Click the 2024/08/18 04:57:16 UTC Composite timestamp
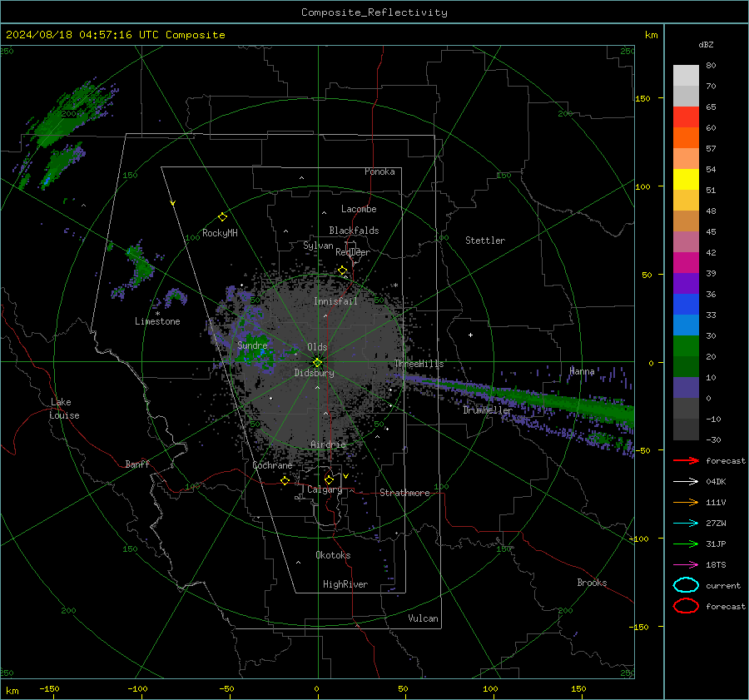 point(115,35)
